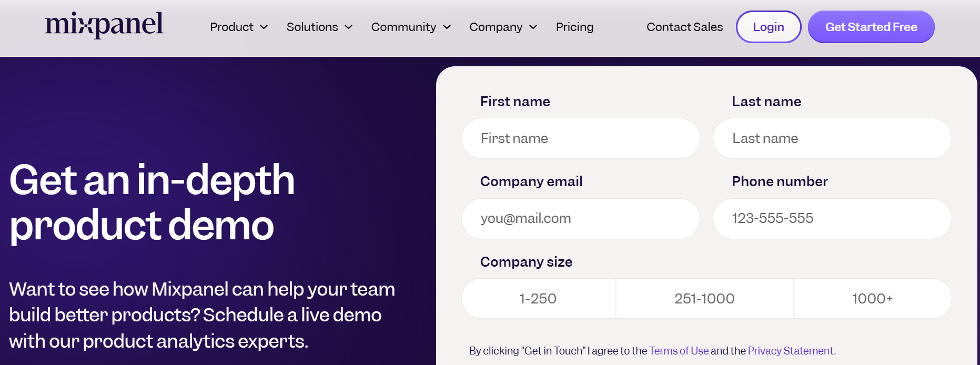Image resolution: width=980 pixels, height=365 pixels.
Task: Click Get Started Free button
Action: click(871, 27)
